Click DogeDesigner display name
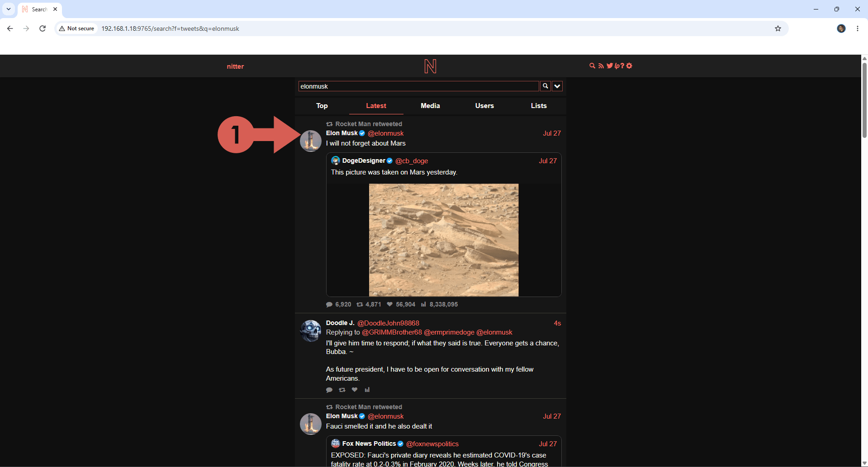 364,161
